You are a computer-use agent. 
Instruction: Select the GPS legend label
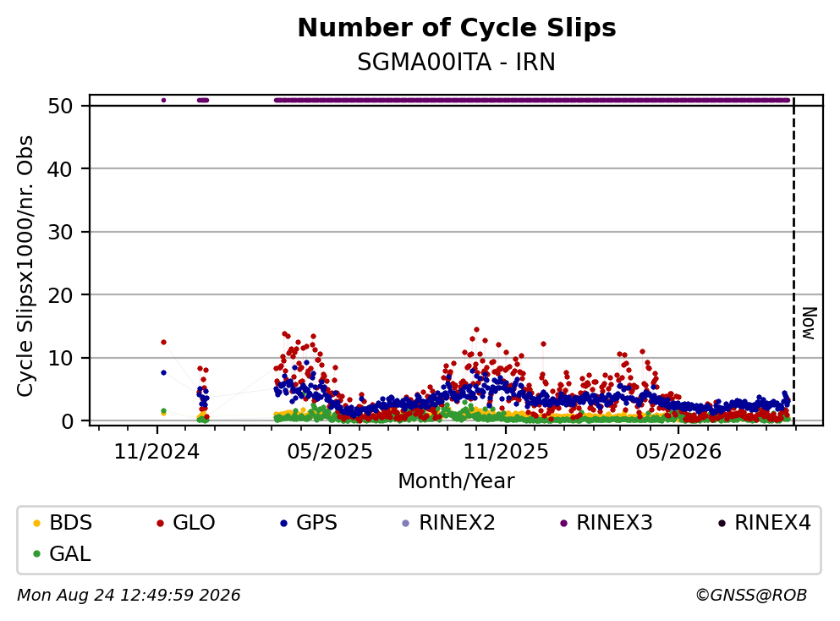[x=316, y=523]
